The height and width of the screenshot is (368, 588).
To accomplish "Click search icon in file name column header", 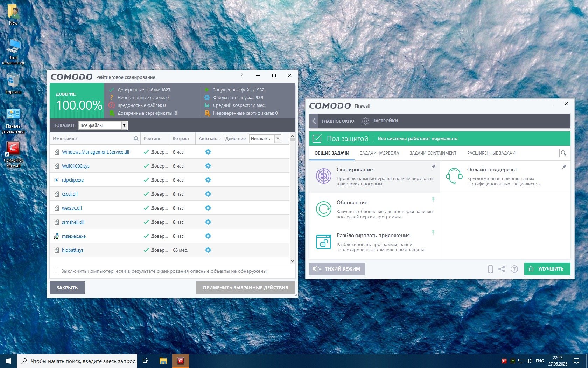I will point(136,138).
